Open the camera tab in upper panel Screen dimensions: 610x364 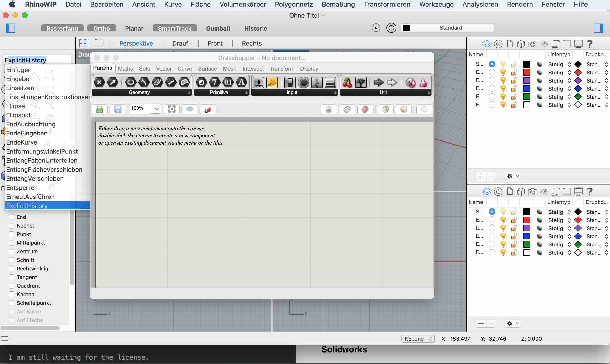click(532, 44)
